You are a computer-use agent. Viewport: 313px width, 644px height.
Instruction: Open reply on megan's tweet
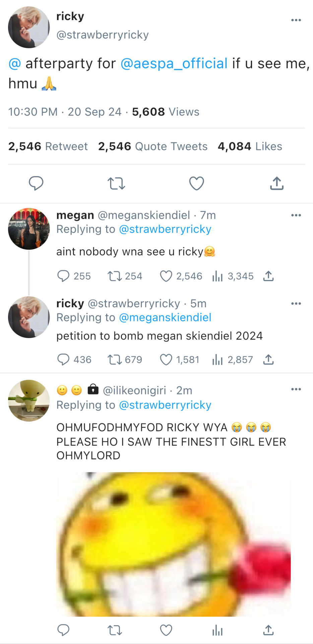pyautogui.click(x=63, y=276)
